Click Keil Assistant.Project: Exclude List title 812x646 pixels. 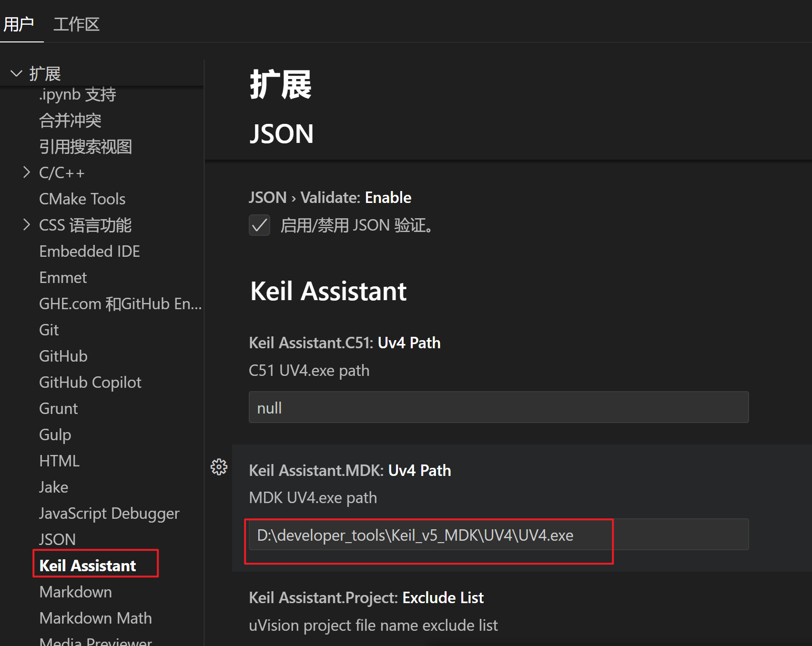click(366, 598)
